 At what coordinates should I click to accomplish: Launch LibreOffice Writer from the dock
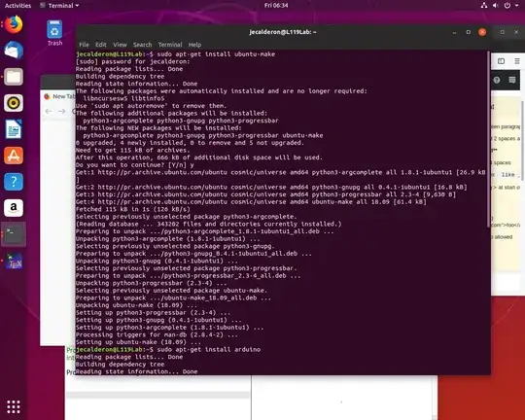tap(14, 129)
